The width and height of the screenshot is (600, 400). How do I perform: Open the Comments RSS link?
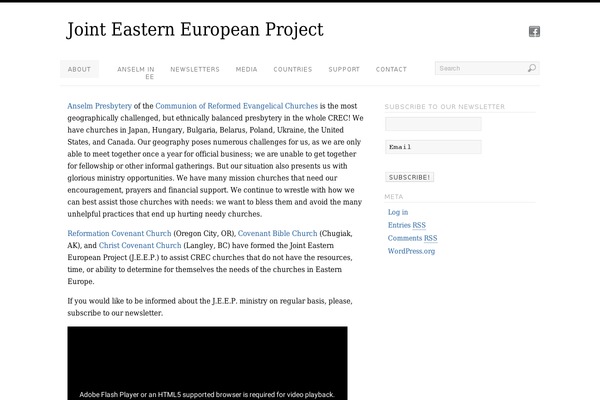point(412,238)
